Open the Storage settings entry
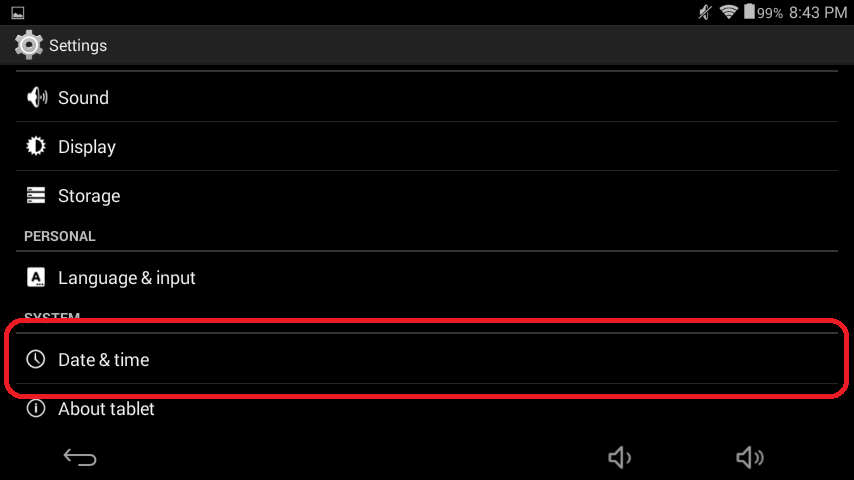Screen dimensions: 854x480 [x=427, y=195]
